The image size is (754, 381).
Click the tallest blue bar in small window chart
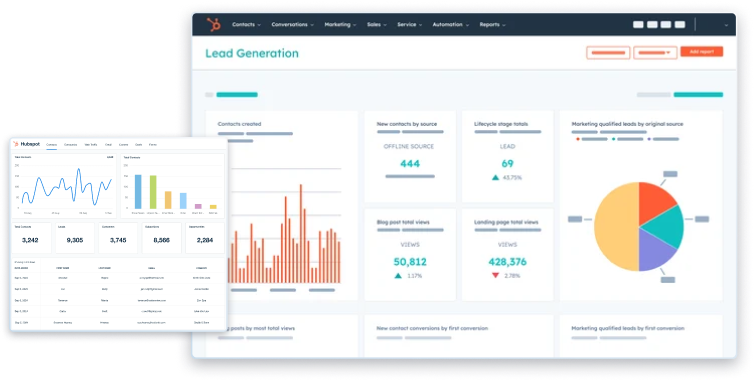pos(138,191)
